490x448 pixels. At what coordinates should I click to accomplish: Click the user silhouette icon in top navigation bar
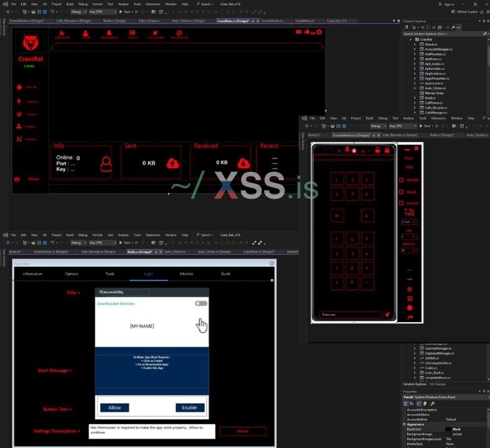[85, 33]
